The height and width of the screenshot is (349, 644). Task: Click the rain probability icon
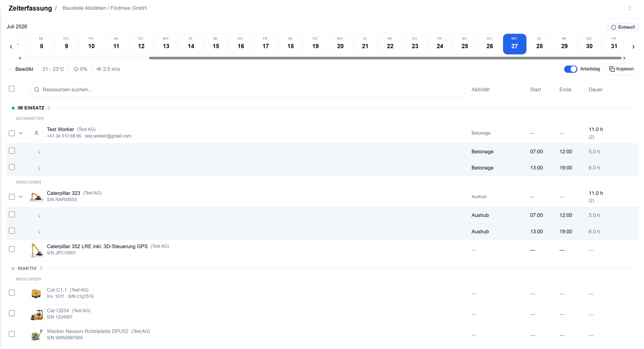click(76, 69)
